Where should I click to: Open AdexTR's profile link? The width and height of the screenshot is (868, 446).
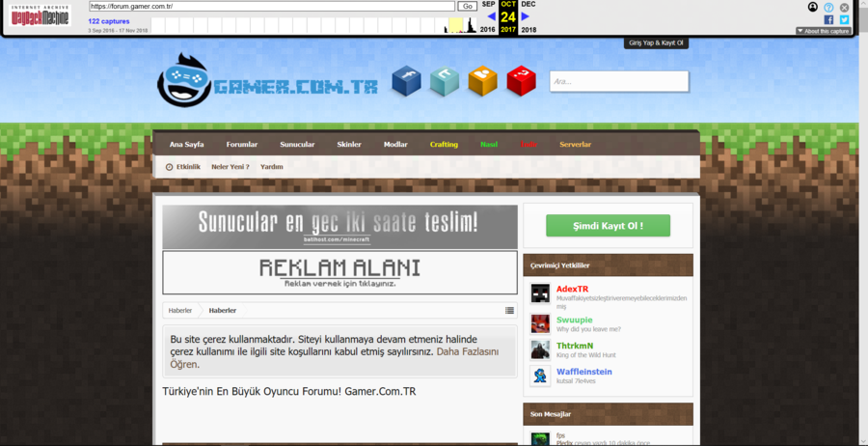tap(572, 290)
